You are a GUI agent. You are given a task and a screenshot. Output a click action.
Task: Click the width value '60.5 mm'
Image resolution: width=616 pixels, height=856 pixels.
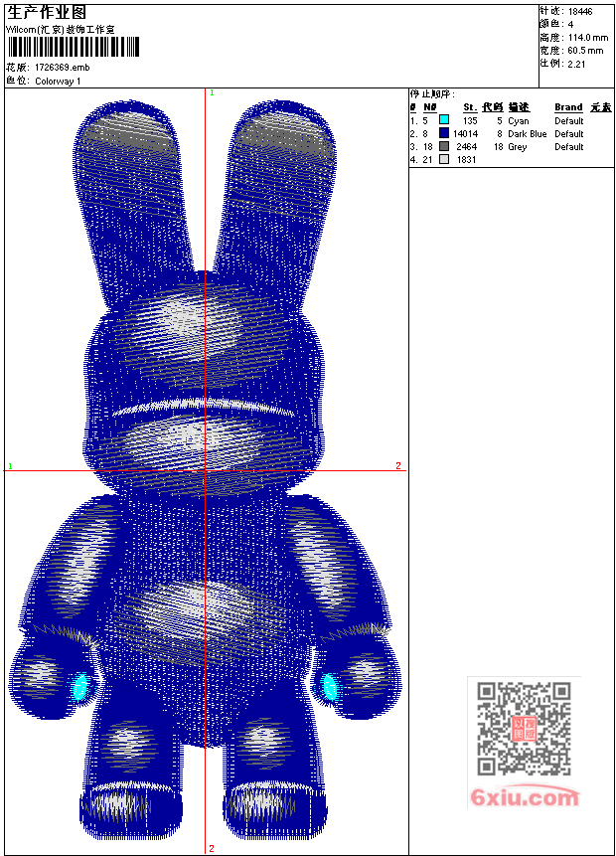(585, 51)
